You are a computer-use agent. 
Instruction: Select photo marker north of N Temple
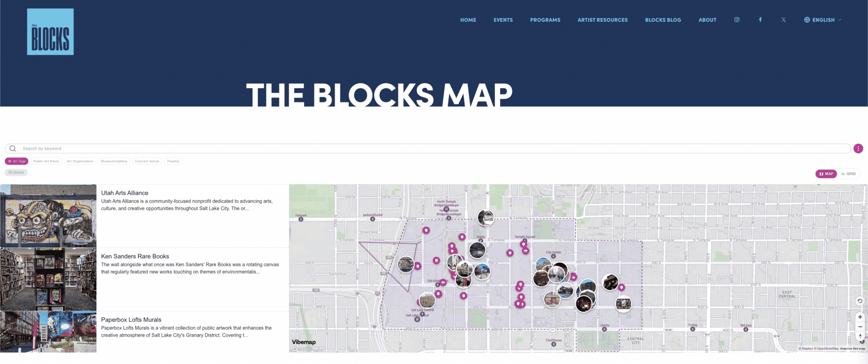486,218
